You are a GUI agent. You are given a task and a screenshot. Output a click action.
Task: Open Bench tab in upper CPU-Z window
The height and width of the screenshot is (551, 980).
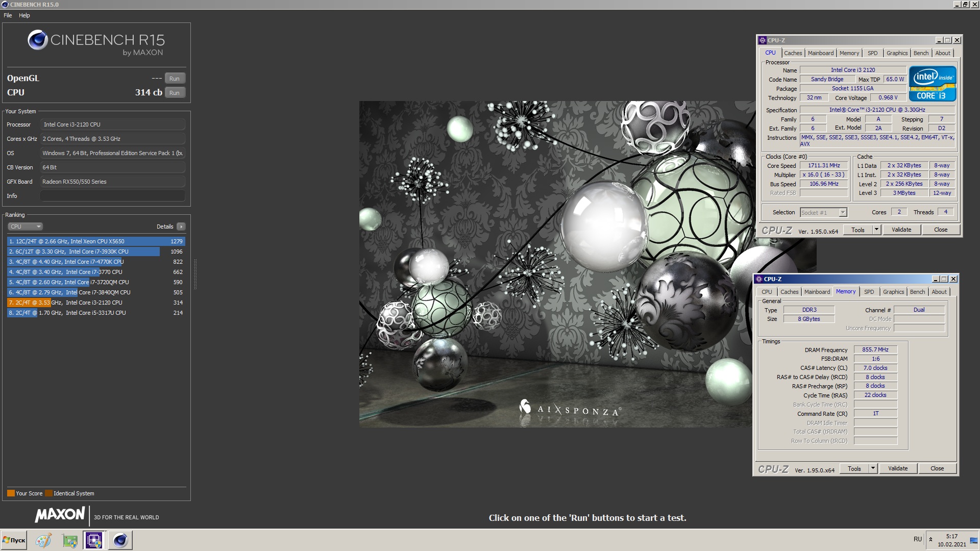click(921, 53)
